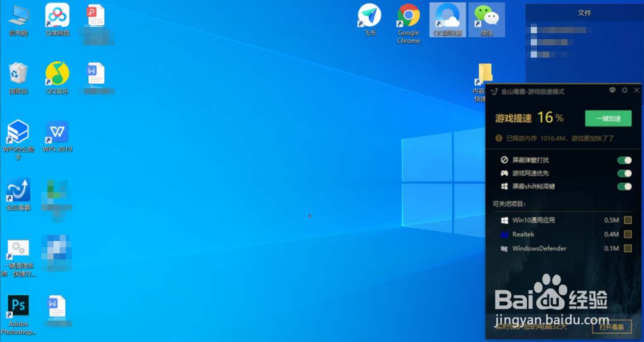The image size is (644, 342).
Task: Click 金山毒霸 logo in panel title
Action: click(x=494, y=92)
